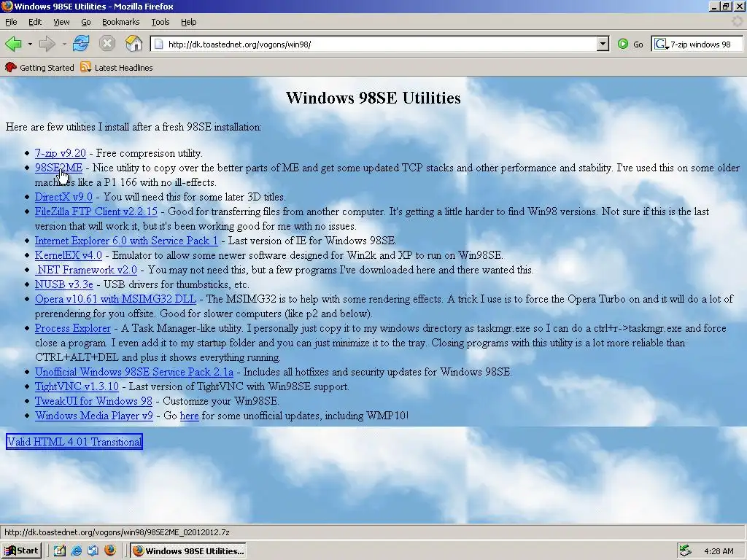Click the Stop loading icon
Viewport: 747px width, 560px height.
pyautogui.click(x=107, y=44)
